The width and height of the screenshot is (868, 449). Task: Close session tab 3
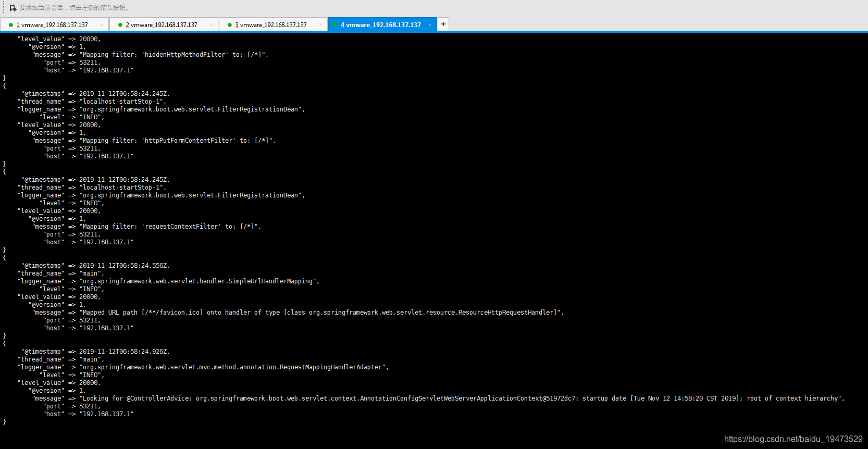coord(320,25)
